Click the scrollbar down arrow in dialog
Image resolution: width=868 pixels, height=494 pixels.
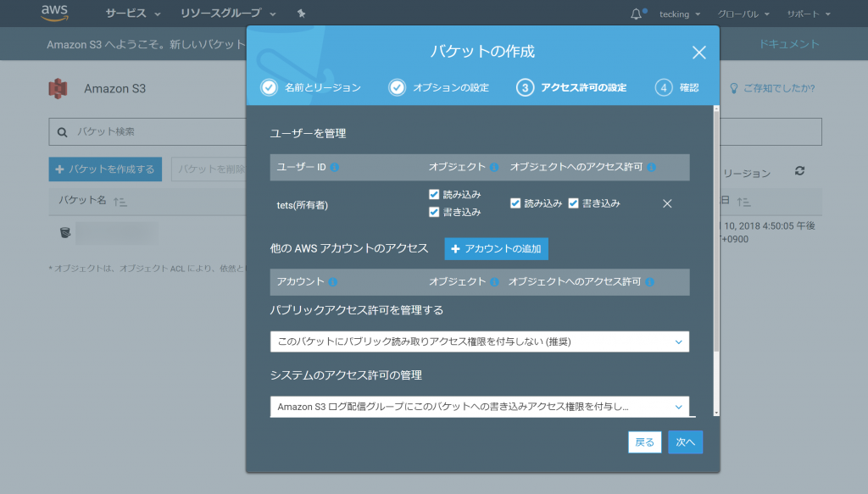716,413
